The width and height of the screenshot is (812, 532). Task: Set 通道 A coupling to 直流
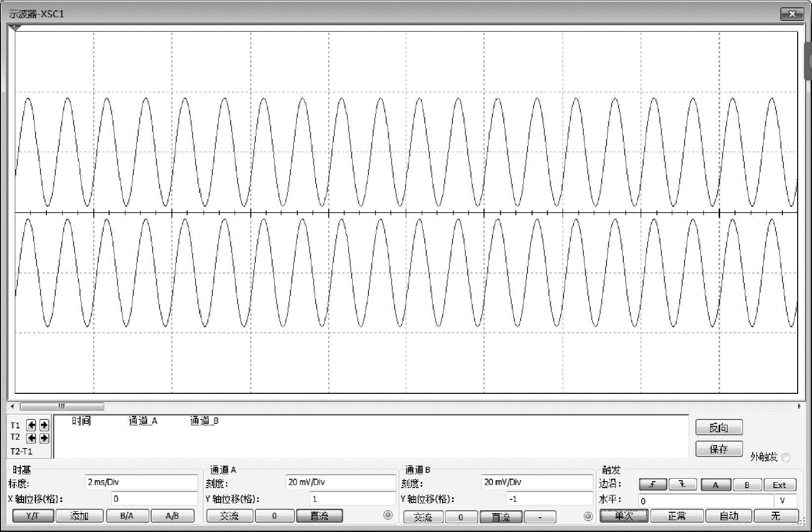click(x=319, y=516)
